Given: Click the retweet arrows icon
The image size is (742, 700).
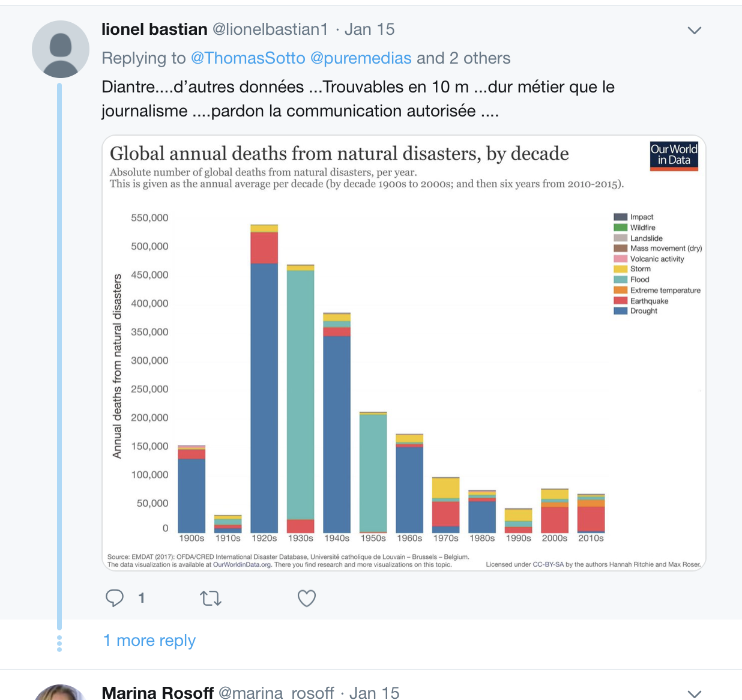Looking at the screenshot, I should click(211, 598).
